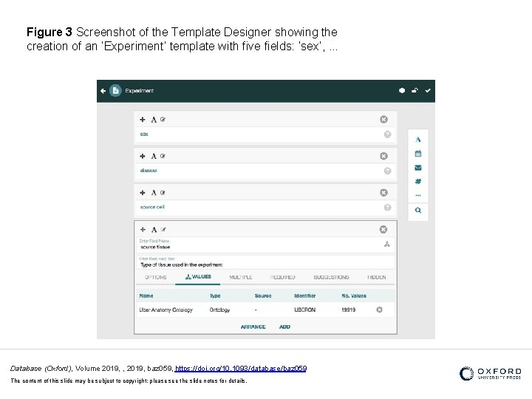Viewport: 532px width, 399px height.
Task: Click the round status icon in header
Action: pyautogui.click(x=402, y=91)
